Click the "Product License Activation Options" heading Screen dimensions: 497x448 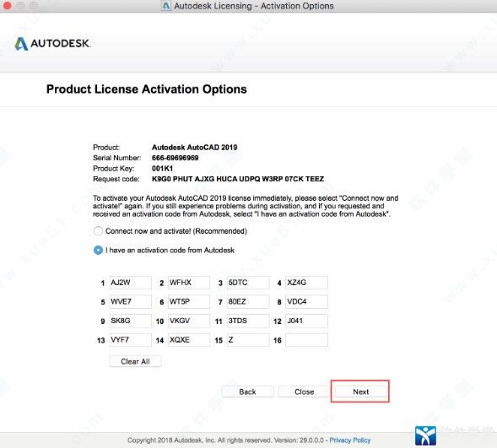147,89
